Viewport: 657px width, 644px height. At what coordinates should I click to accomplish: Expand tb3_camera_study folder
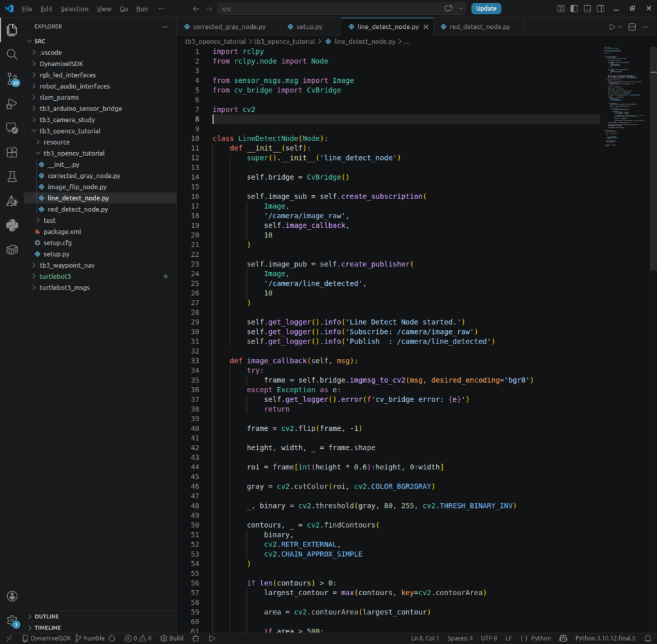click(x=101, y=119)
